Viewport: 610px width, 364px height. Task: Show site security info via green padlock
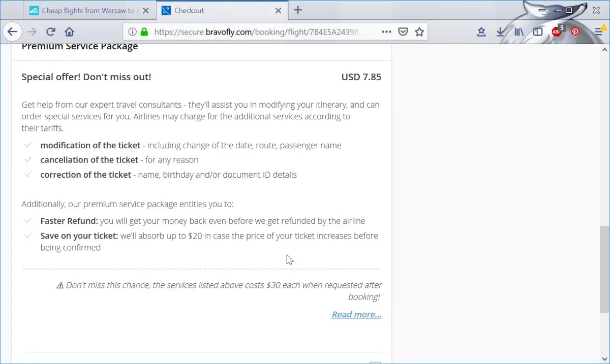144,31
